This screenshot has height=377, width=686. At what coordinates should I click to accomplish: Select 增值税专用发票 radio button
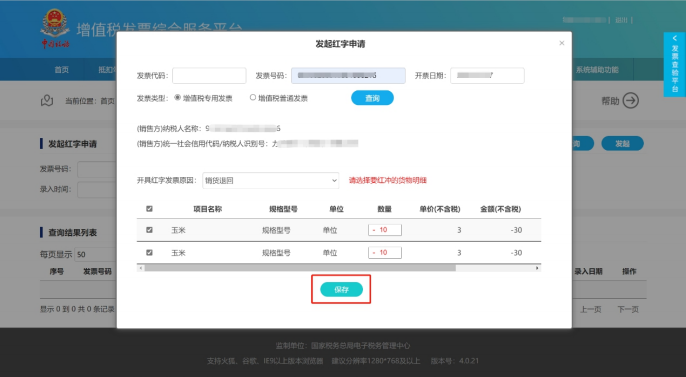tap(177, 98)
